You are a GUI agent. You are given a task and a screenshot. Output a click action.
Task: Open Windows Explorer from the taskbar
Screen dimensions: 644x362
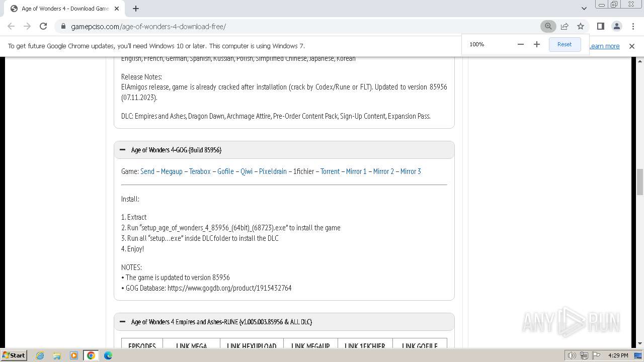tap(57, 355)
